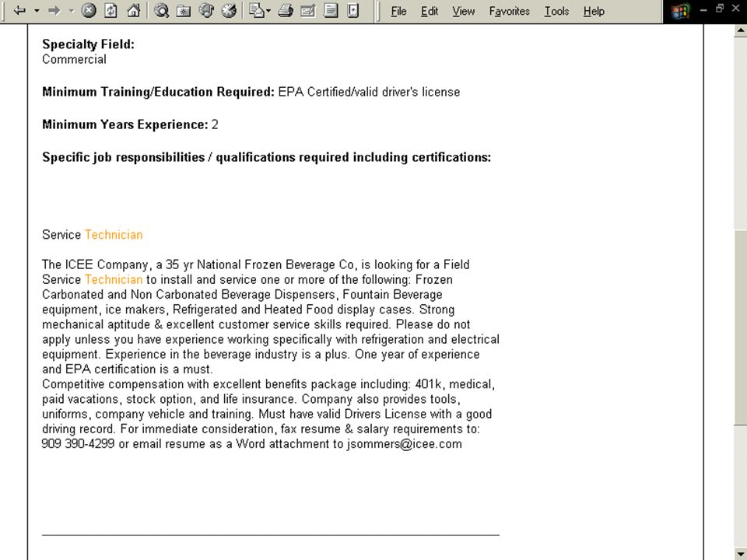Image resolution: width=747 pixels, height=560 pixels.
Task: Click 'Minimum Years Experience:' label
Action: pos(124,124)
